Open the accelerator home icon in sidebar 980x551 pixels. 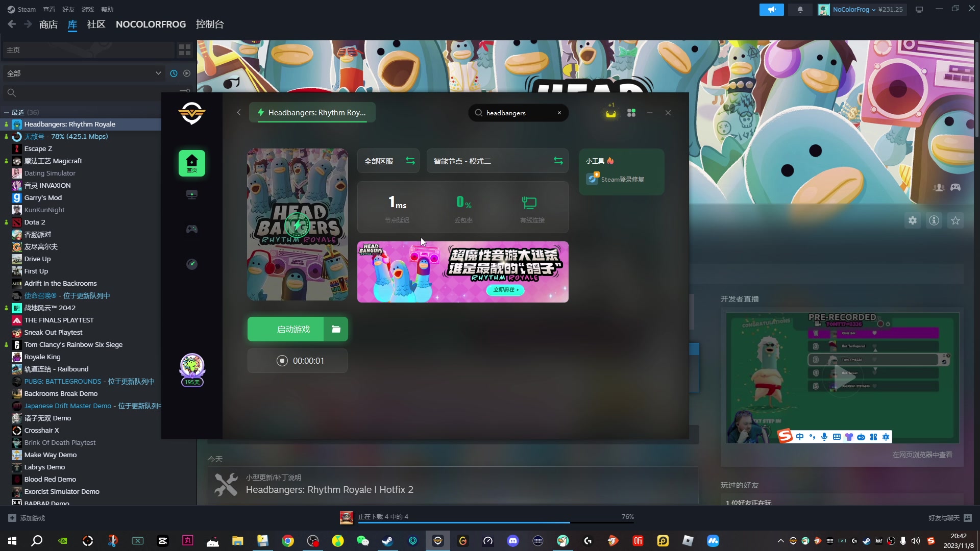192,163
